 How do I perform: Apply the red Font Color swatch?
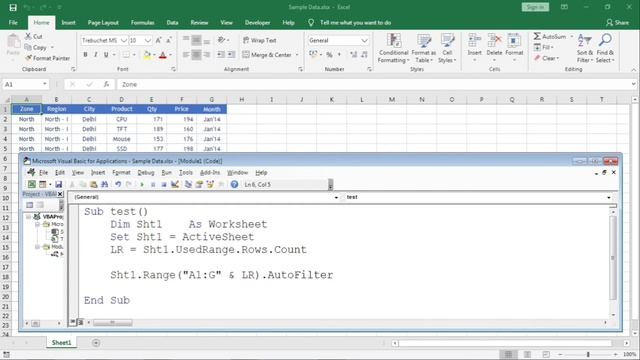click(x=162, y=55)
